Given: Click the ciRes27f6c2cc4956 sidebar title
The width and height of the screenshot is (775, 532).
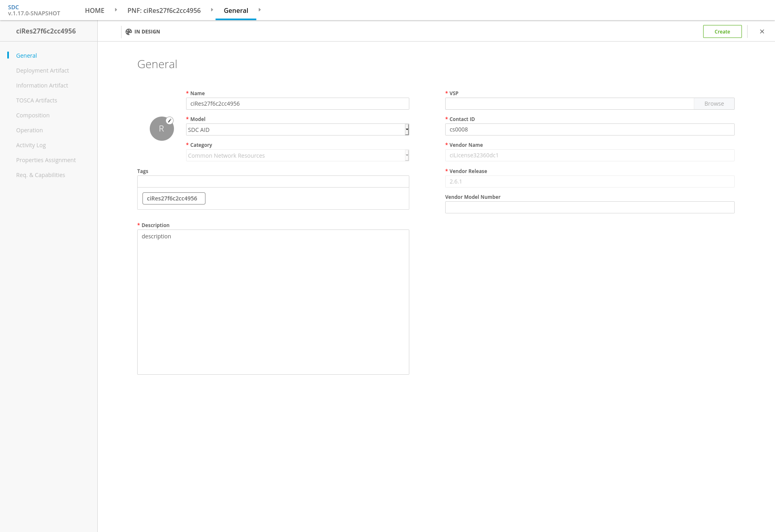Looking at the screenshot, I should 46,31.
